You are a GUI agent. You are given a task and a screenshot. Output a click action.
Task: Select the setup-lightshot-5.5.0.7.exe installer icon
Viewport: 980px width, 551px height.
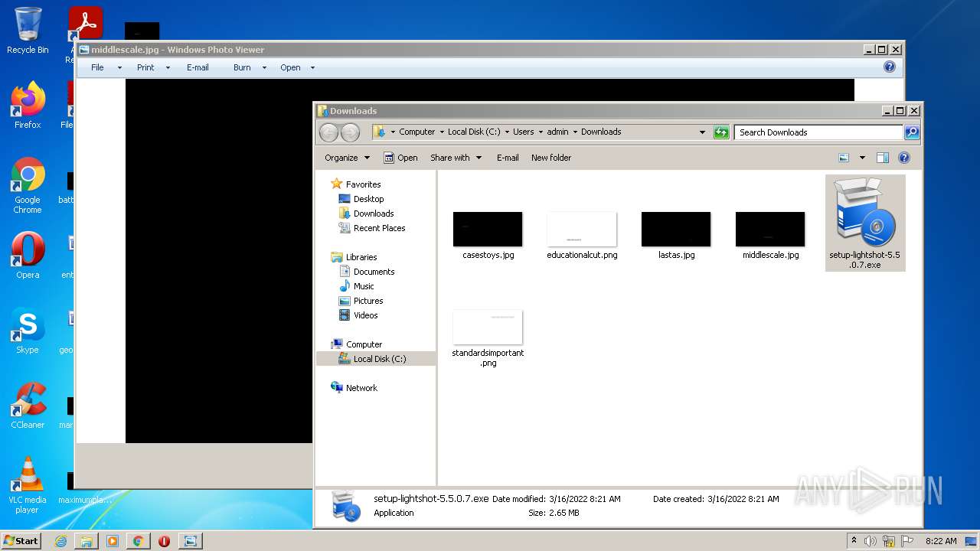(x=865, y=223)
